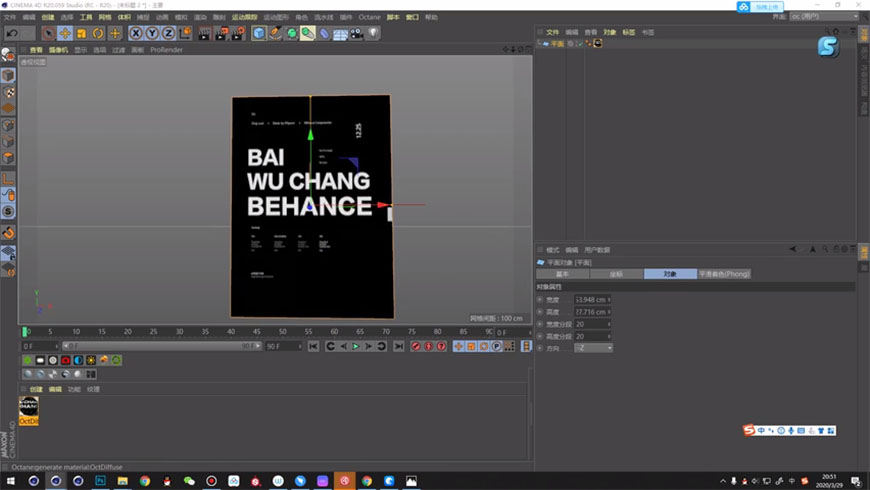Go to the start of the animation
This screenshot has height=490, width=870.
313,346
